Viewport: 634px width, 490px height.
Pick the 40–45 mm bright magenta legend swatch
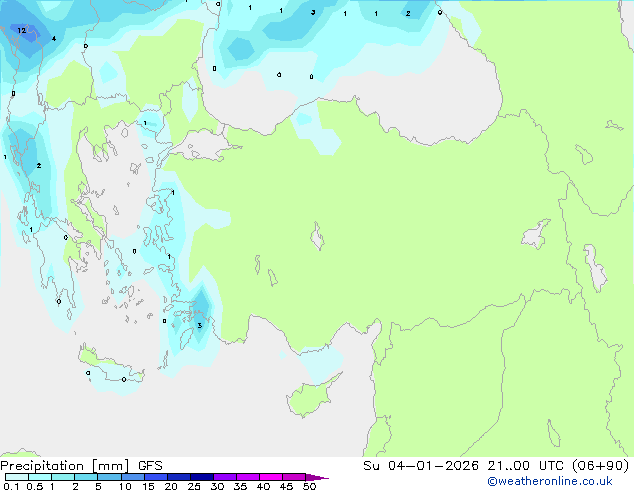click(271, 477)
